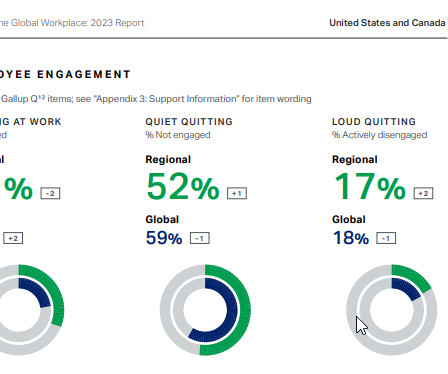Image resolution: width=448 pixels, height=374 pixels.
Task: Click the 18% global value
Action: pyautogui.click(x=351, y=238)
